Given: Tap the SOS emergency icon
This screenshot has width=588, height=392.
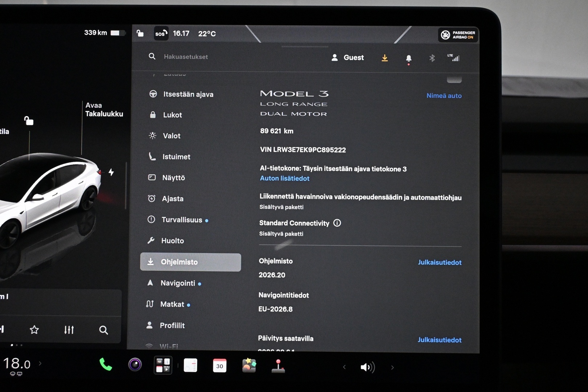Looking at the screenshot, I should pyautogui.click(x=161, y=33).
